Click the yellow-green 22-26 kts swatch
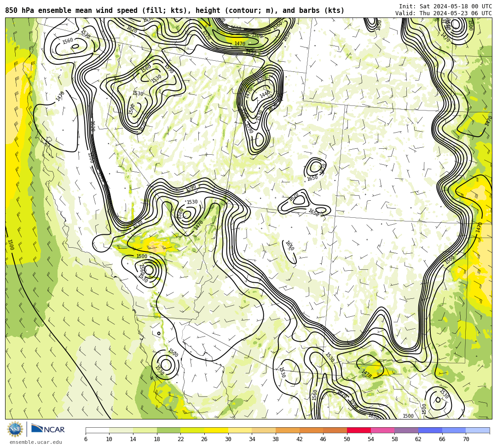497x448 pixels. coord(192,430)
